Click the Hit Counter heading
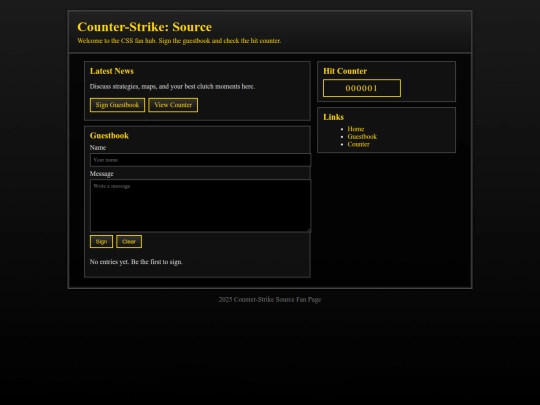Viewport: 540px width, 405px height. 345,71
